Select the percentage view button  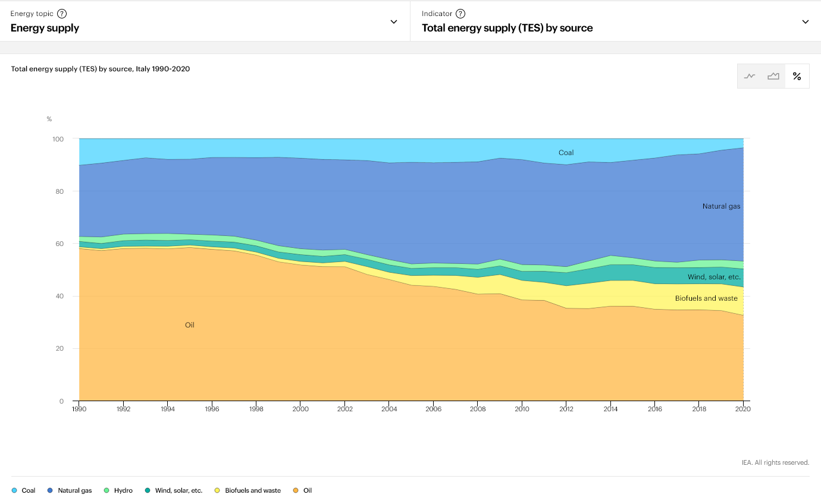(797, 76)
